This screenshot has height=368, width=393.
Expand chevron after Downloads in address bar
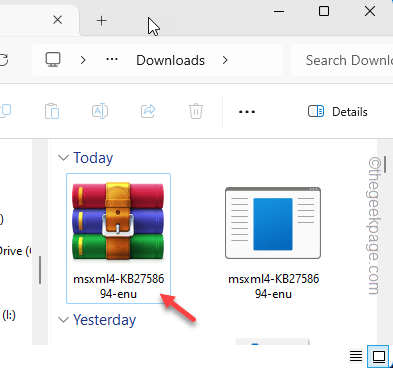(x=225, y=60)
